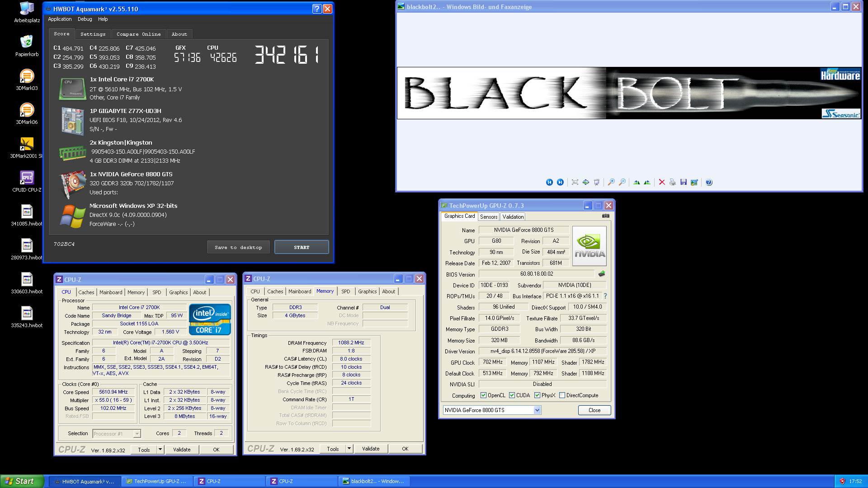Open Tools dropdown arrow in left CPU-Z
Screen dimensions: 868x488
coord(160,450)
